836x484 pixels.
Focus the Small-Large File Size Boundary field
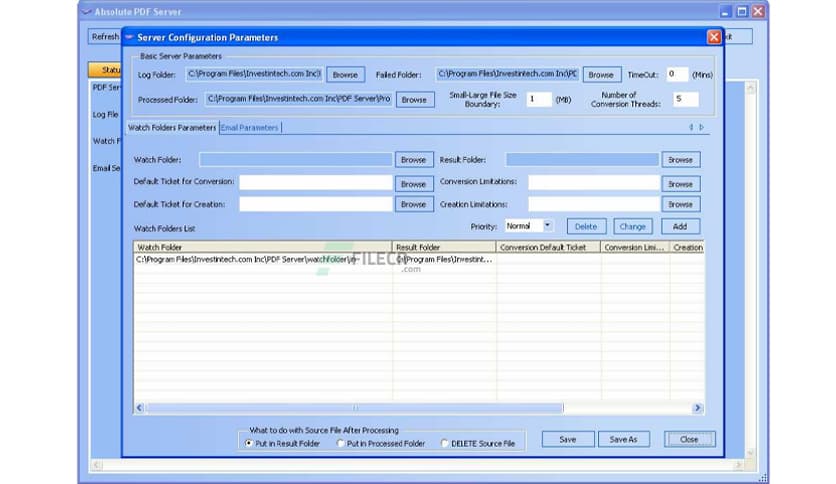pyautogui.click(x=538, y=99)
